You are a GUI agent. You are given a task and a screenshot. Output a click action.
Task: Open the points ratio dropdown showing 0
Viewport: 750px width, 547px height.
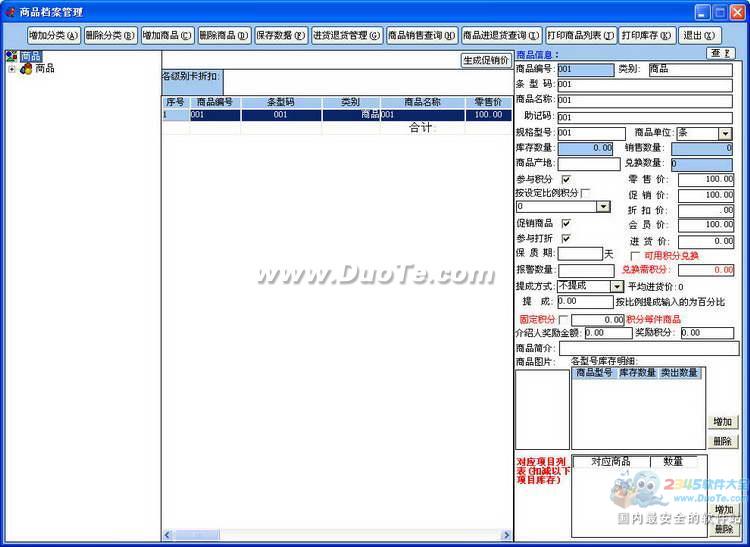point(604,207)
